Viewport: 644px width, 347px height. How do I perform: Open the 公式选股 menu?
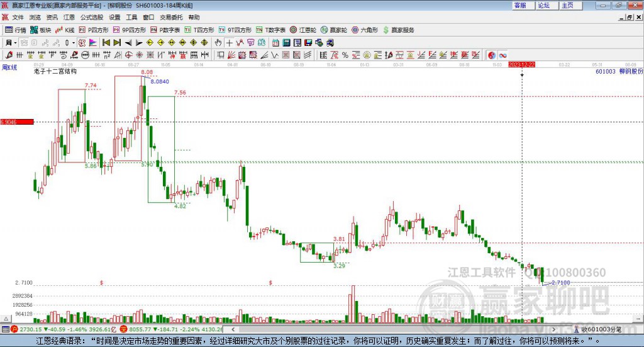92,17
